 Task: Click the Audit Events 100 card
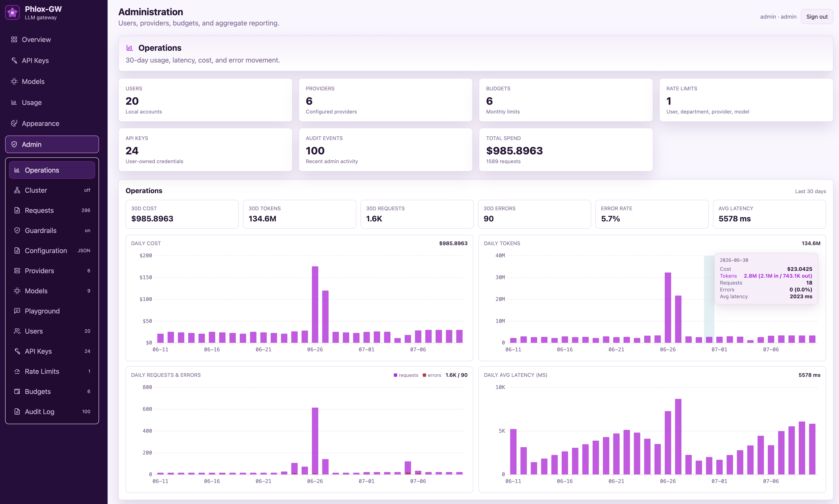(x=385, y=149)
